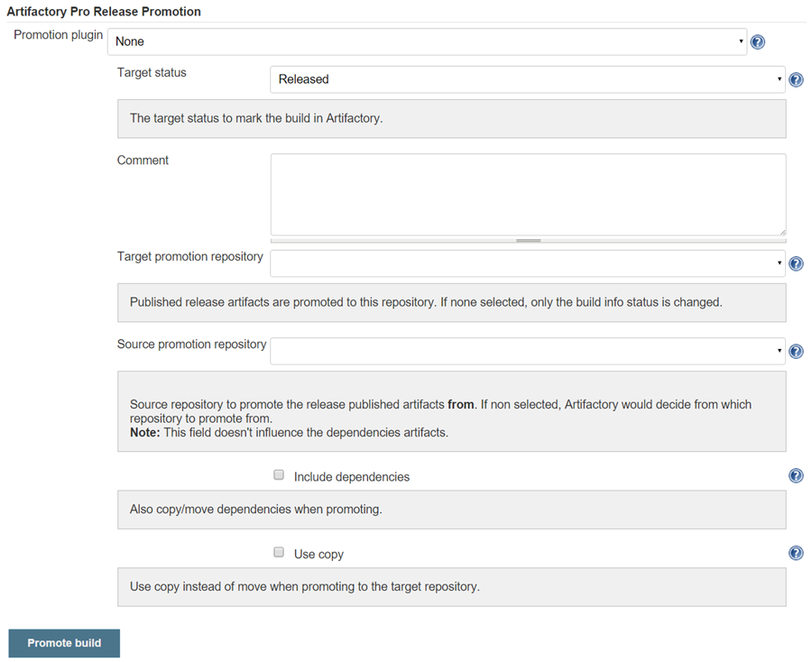Screen dimensions: 812x662
Task: Click the Target status label
Action: click(152, 72)
